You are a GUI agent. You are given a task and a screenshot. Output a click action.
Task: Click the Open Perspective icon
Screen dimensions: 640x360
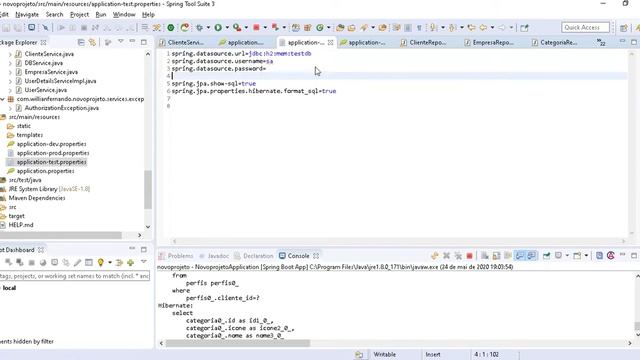coord(624,27)
